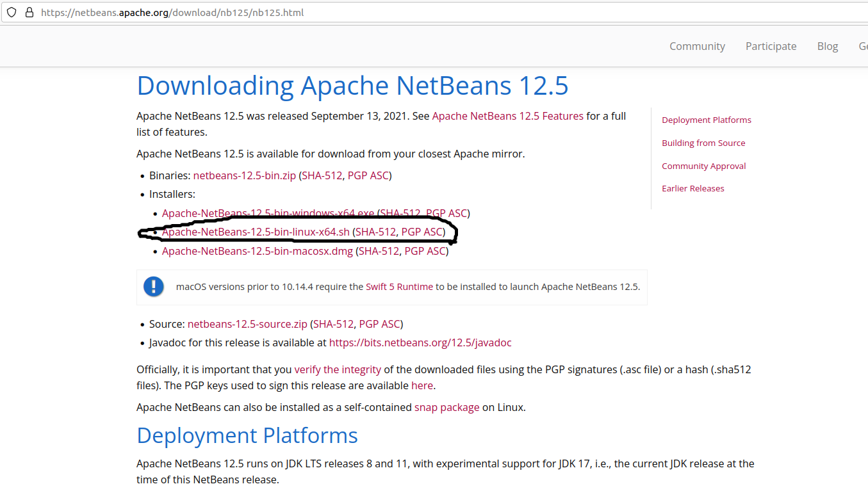Open the snap package link
The width and height of the screenshot is (868, 491).
tap(446, 407)
